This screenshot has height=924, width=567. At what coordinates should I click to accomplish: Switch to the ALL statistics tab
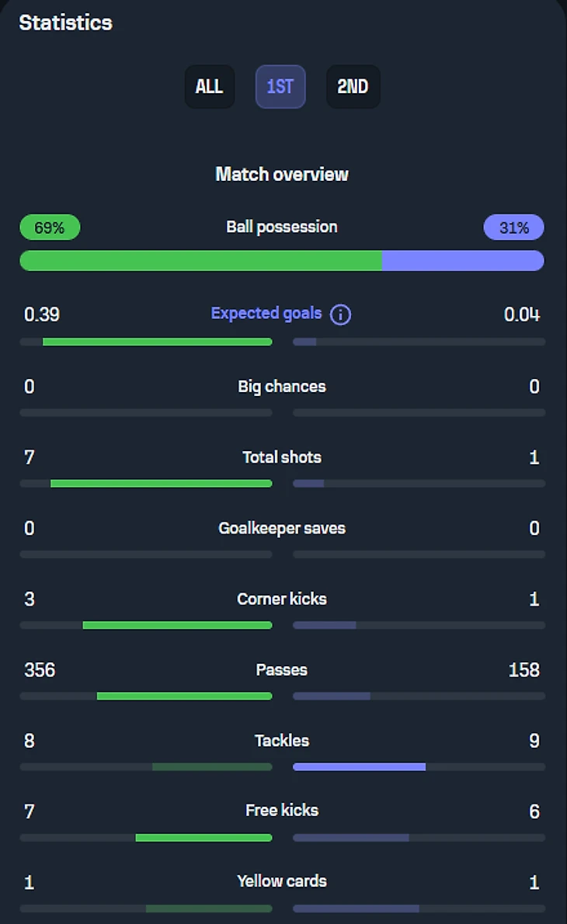tap(209, 86)
